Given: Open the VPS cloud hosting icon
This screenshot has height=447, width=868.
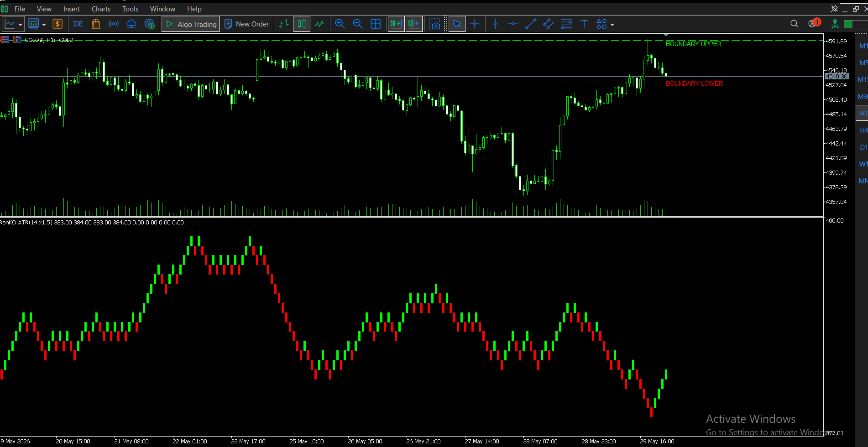Looking at the screenshot, I should click(131, 24).
